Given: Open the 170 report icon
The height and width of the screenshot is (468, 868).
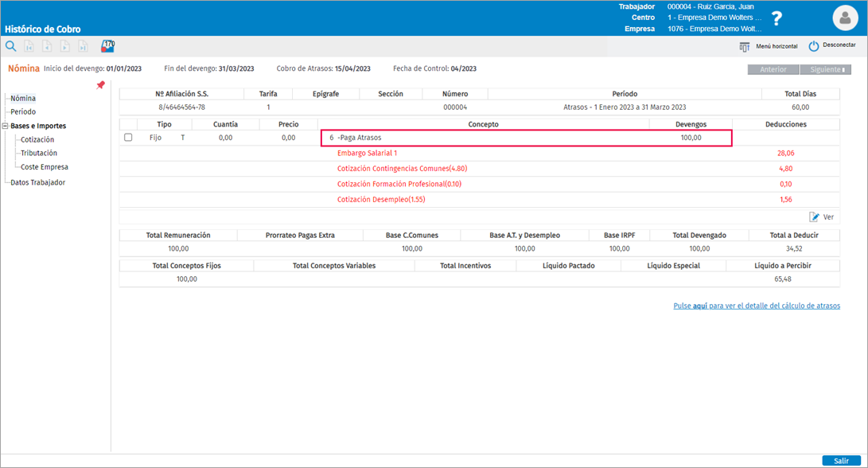Looking at the screenshot, I should pos(107,46).
